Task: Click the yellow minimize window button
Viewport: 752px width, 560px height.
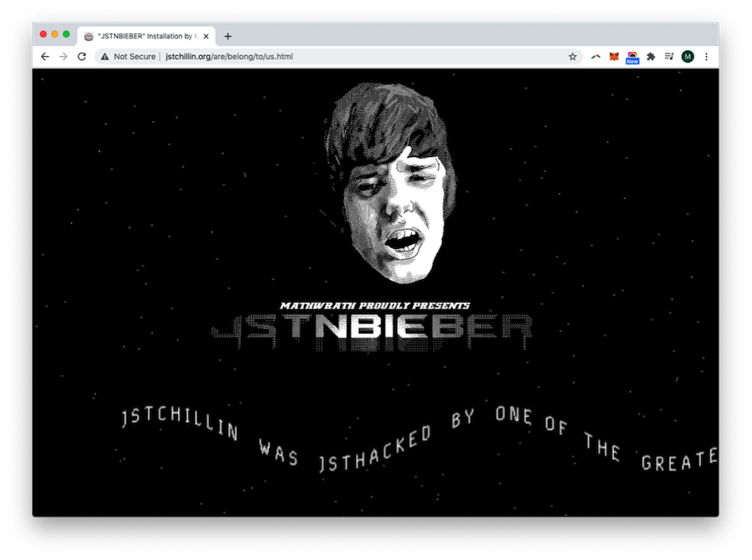Action: [54, 34]
